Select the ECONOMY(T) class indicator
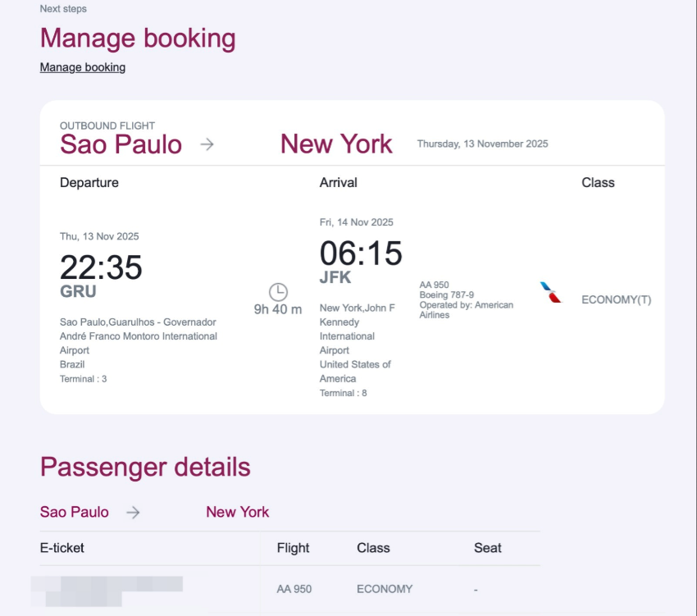The image size is (697, 616). [x=616, y=300]
